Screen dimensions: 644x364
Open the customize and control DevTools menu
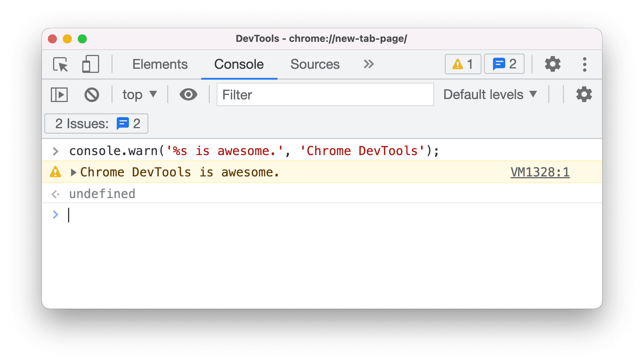[x=585, y=64]
